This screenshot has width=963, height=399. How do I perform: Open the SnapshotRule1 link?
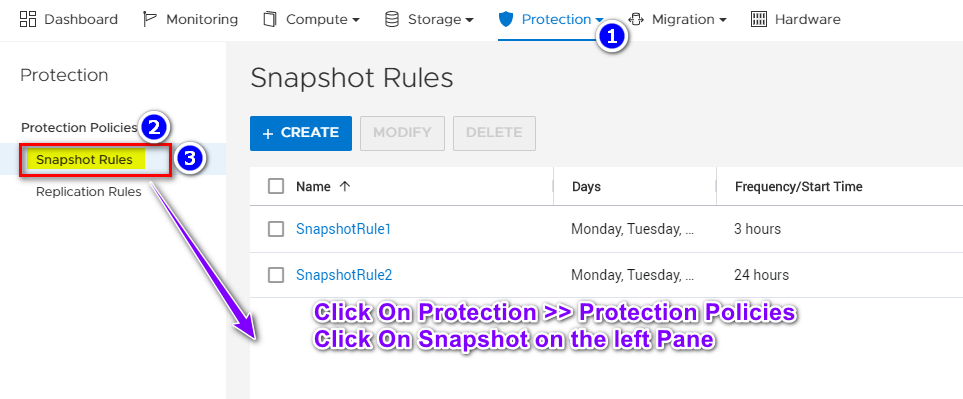click(x=343, y=229)
